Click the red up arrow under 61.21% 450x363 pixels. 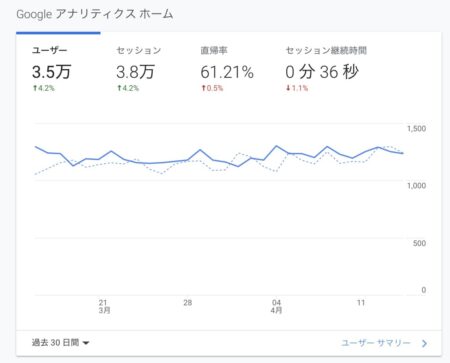pos(203,88)
